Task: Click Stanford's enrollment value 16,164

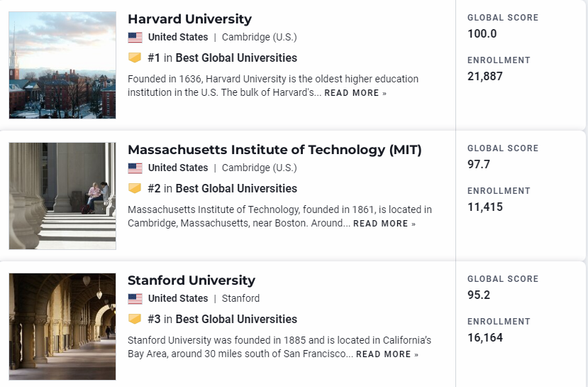Action: (485, 337)
